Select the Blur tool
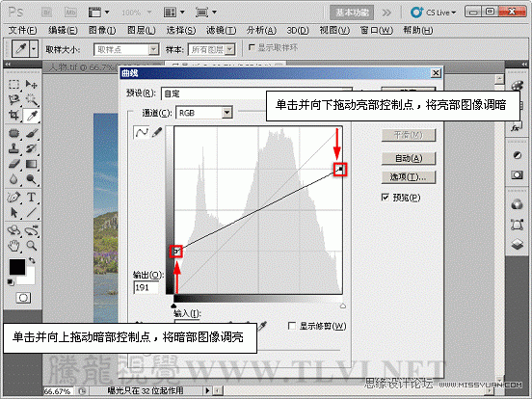Screen dimensions: 532x399 point(13,179)
